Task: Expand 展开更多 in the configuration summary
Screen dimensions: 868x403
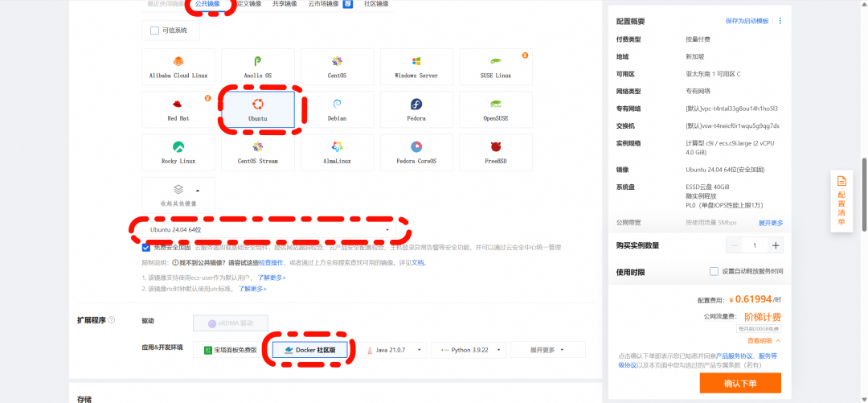Action: (x=771, y=224)
